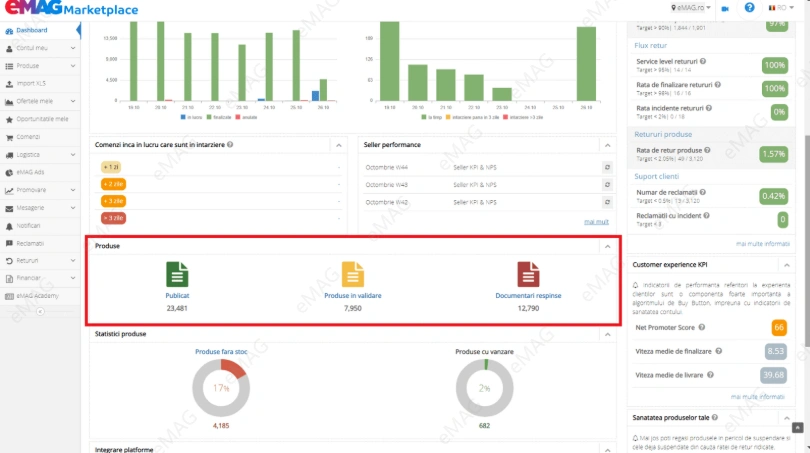This screenshot has height=453, width=810.
Task: Click the red Documentari respinse icon
Action: [x=528, y=274]
